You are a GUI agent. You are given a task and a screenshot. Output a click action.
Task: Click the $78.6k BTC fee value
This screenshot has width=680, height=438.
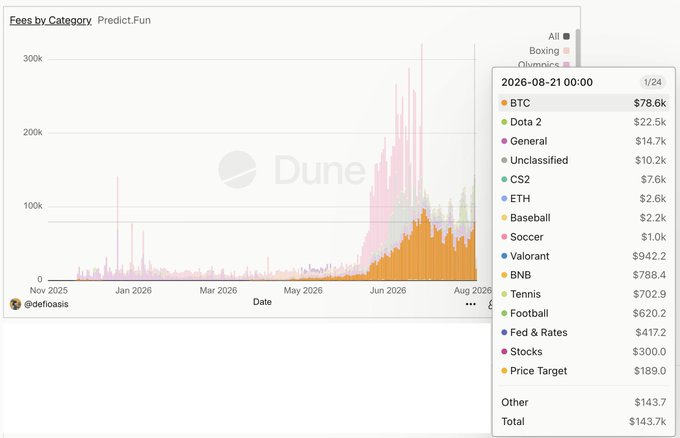(x=650, y=103)
